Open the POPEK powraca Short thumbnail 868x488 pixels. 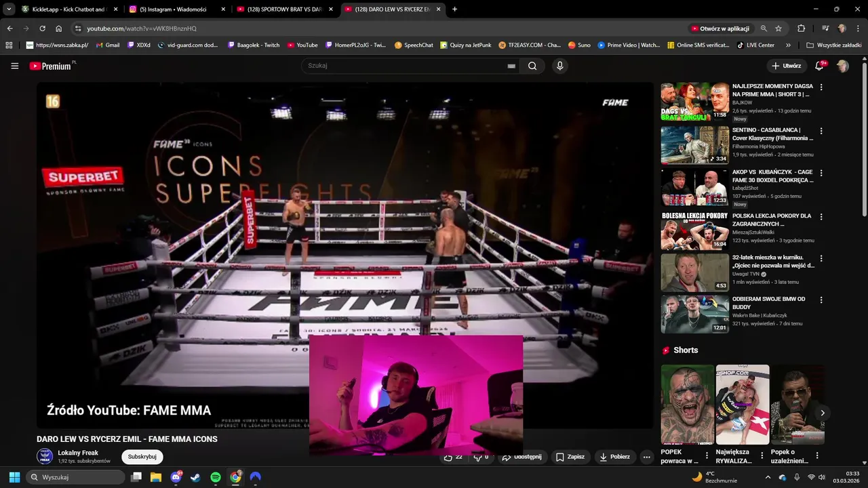[x=688, y=404]
